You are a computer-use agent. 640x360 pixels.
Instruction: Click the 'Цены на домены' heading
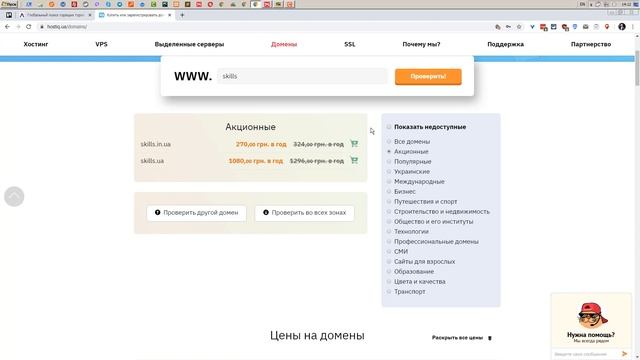click(x=317, y=336)
